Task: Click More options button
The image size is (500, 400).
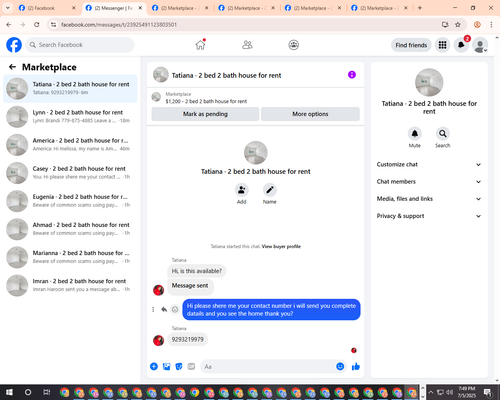Action: [310, 114]
